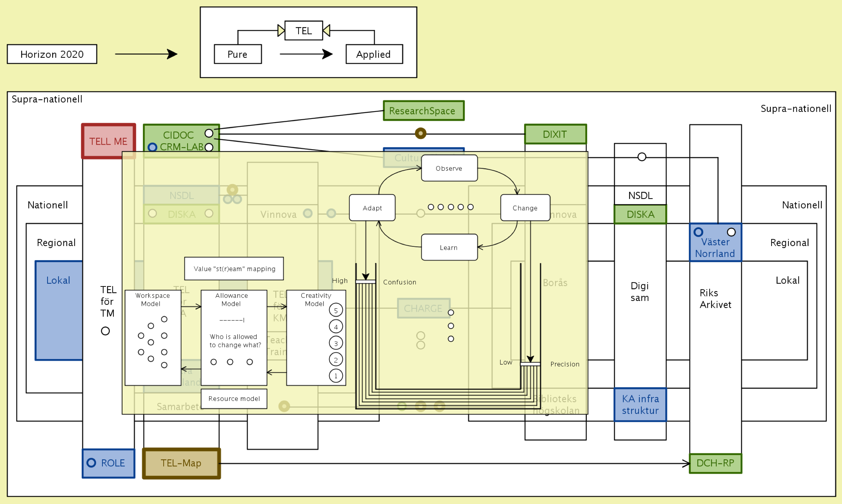The image size is (842, 504).
Task: Select creativity level 1 circle
Action: click(x=336, y=376)
